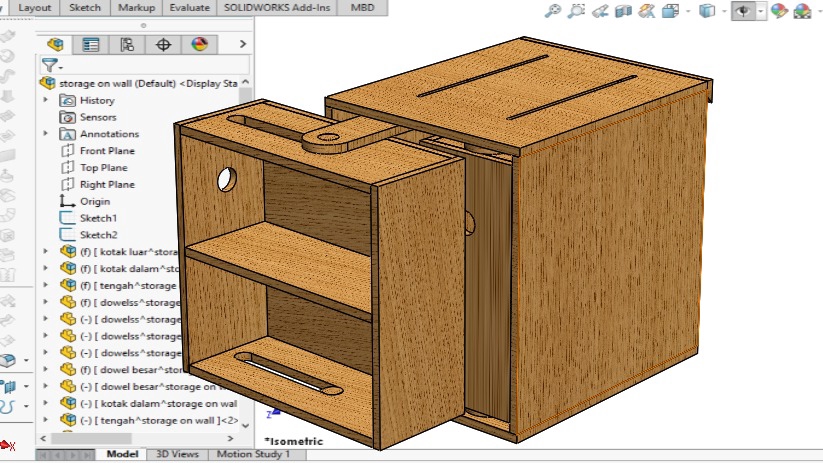This screenshot has height=463, width=823.
Task: Open the Markup tab
Action: pos(136,8)
